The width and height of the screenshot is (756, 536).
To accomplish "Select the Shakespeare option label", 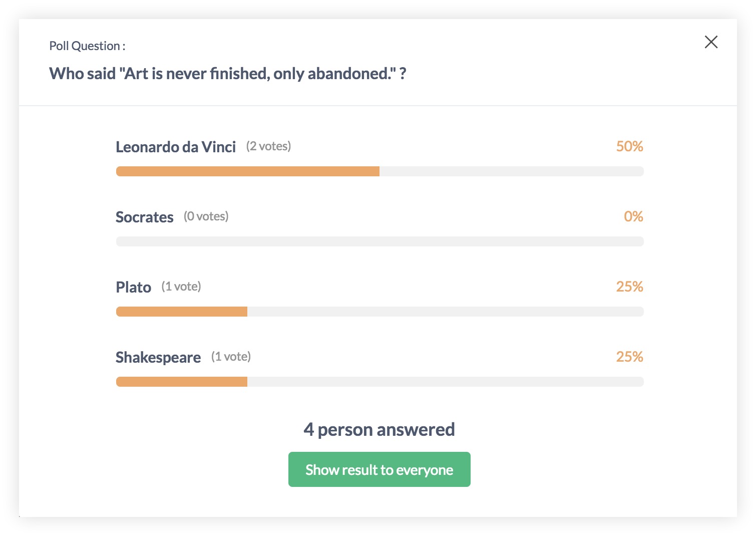I will pyautogui.click(x=158, y=357).
